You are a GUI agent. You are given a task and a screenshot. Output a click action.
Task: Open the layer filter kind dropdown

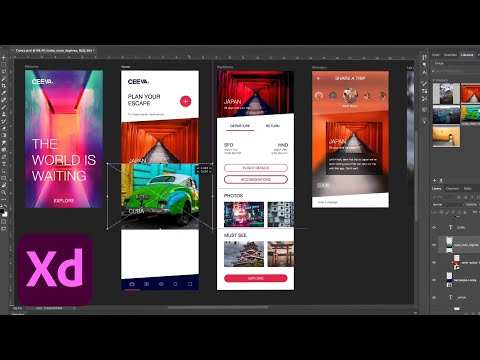(443, 197)
